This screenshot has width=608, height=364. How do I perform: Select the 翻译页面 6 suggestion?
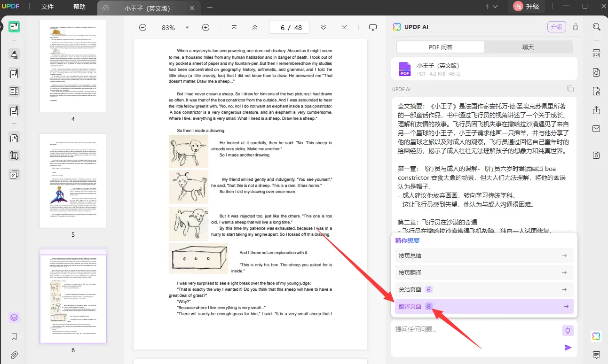(484, 306)
